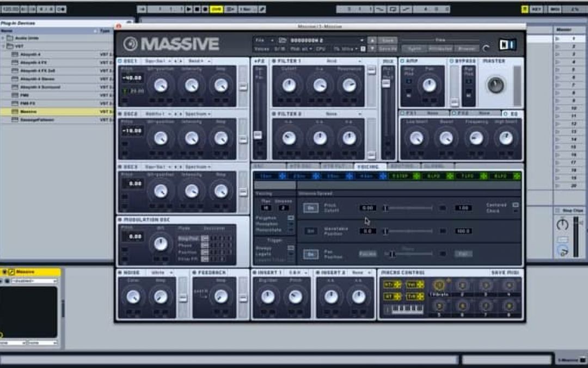Switch to the KTR OSC tab
Viewport: 588px width, 368px height.
303,166
